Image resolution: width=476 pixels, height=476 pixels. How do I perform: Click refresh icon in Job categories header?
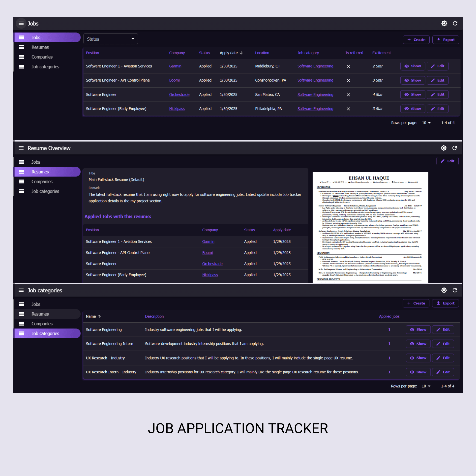pyautogui.click(x=455, y=290)
